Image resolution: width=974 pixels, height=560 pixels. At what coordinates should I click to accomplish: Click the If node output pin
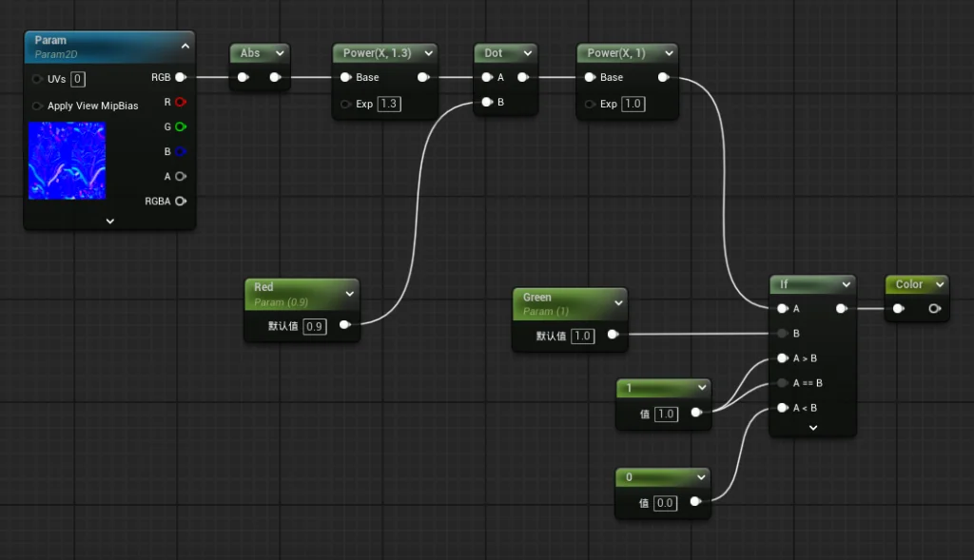tap(842, 309)
